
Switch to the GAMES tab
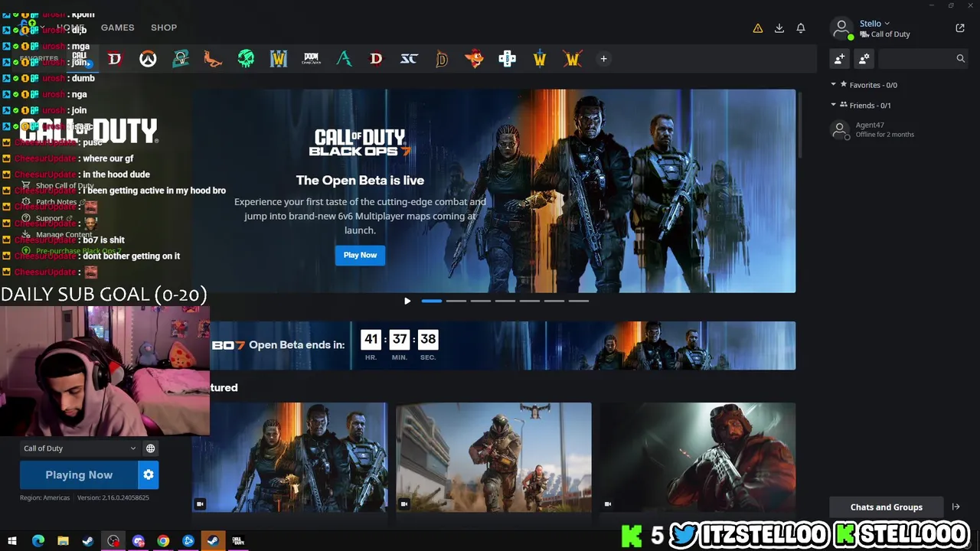[118, 28]
